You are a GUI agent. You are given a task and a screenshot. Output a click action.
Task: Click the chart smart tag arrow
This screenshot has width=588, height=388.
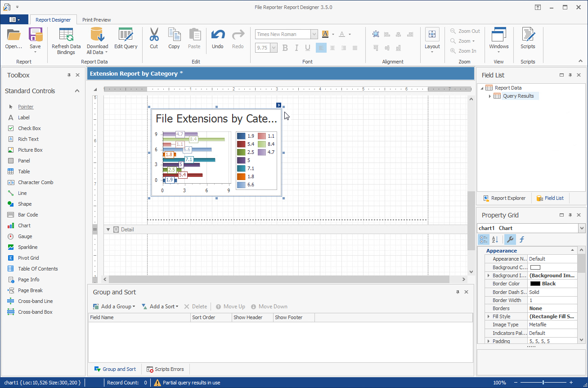279,105
